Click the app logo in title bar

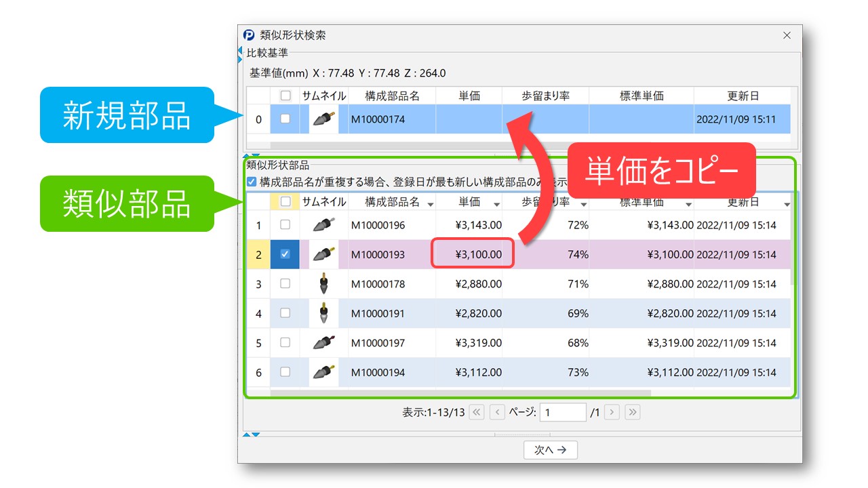pyautogui.click(x=249, y=35)
